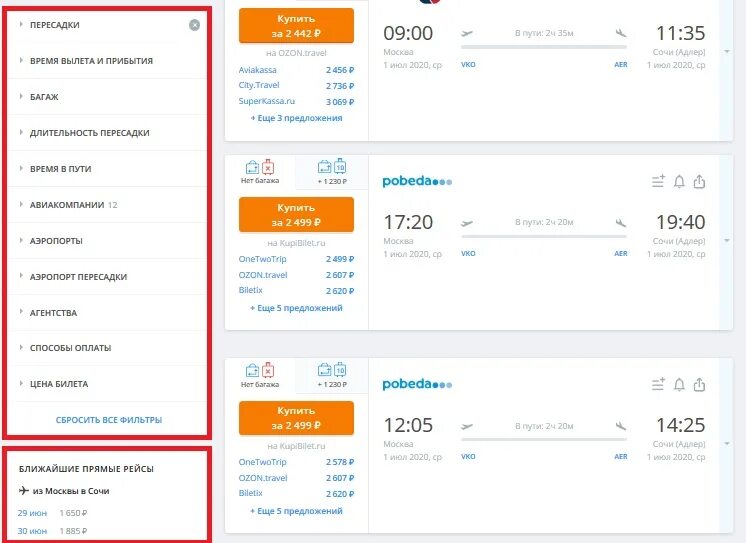The width and height of the screenshot is (746, 543).
Task: Show 5 more offers for 12:05 flight
Action: pos(296,511)
